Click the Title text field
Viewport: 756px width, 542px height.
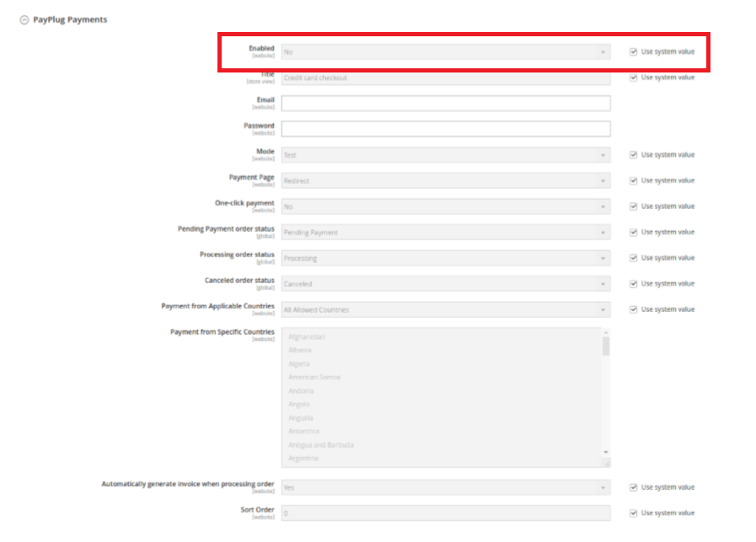(446, 78)
